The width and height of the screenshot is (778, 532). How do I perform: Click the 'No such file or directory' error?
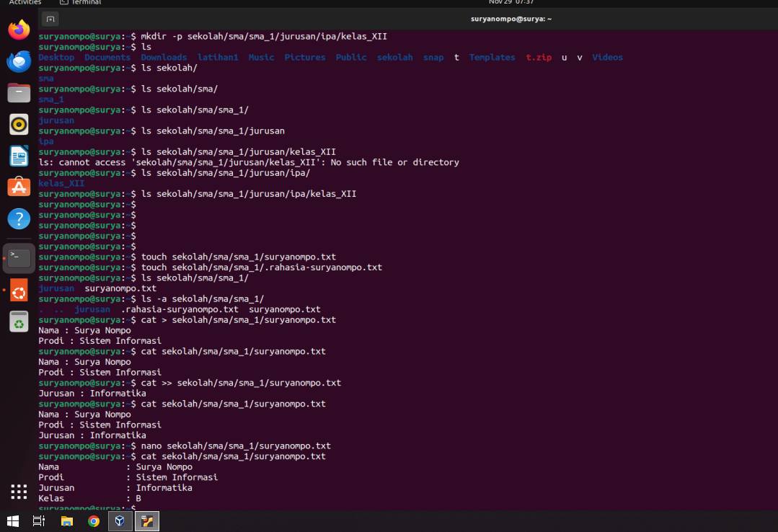(x=249, y=162)
